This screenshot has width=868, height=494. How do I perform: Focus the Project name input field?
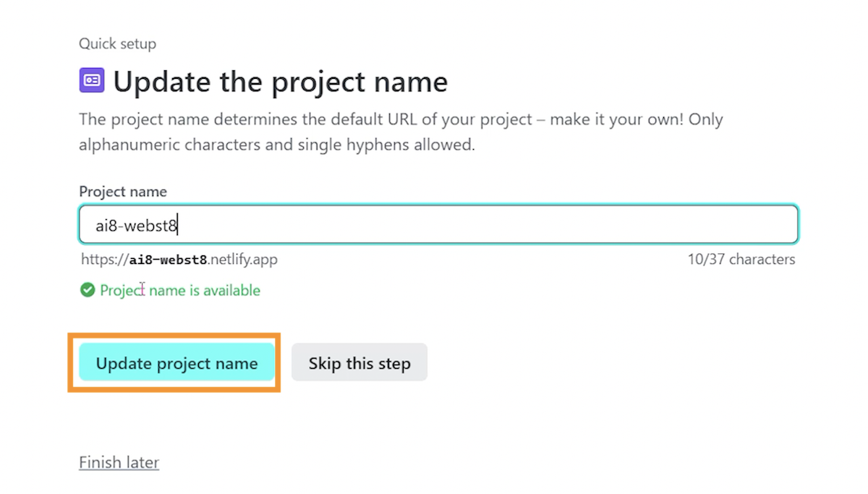(438, 225)
